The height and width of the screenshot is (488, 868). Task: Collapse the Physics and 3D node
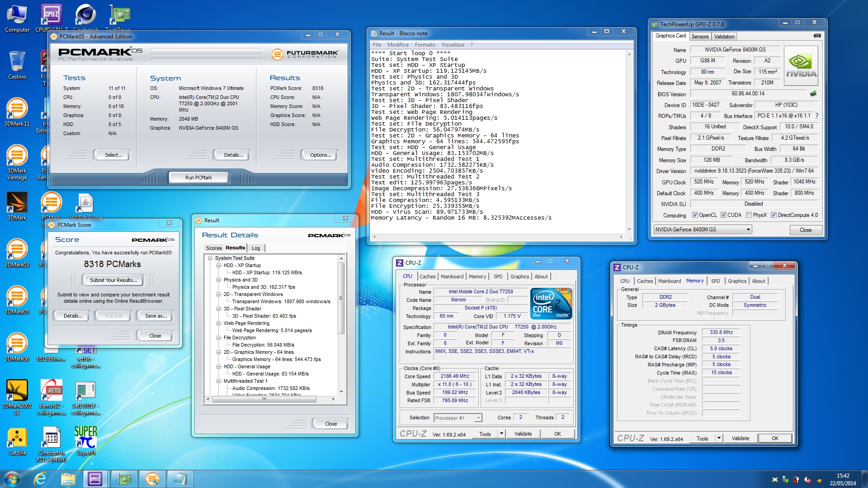click(x=218, y=280)
